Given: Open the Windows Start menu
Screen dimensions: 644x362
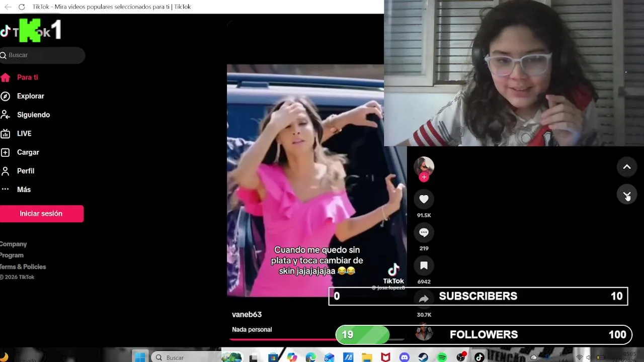Looking at the screenshot, I should point(140,357).
